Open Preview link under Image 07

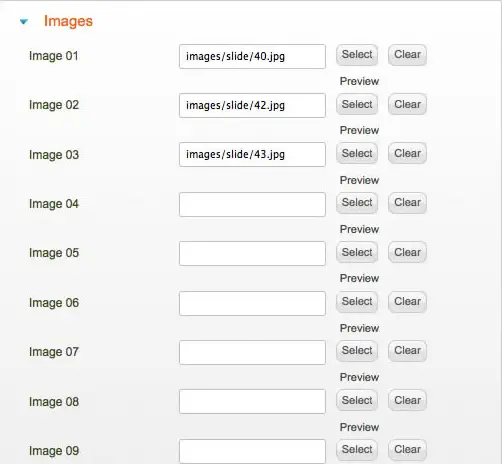coord(359,377)
